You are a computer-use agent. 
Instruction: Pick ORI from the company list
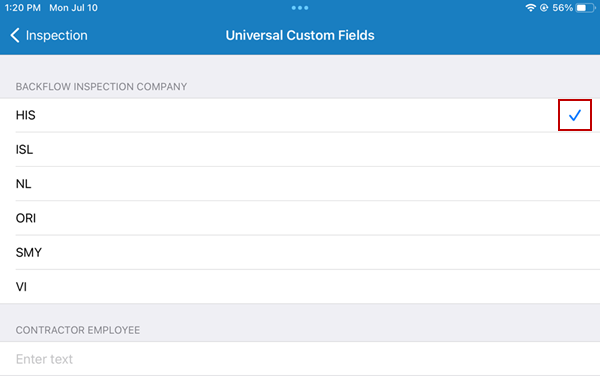(300, 218)
